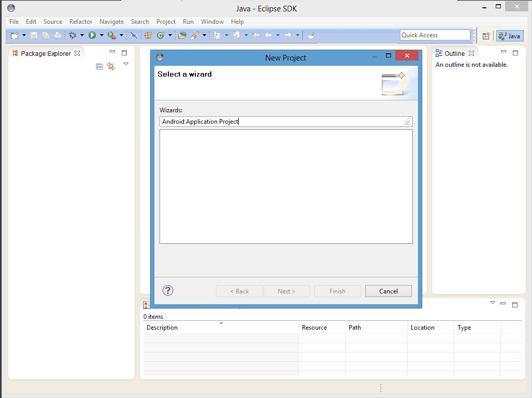532x398 pixels.
Task: Open the Debug dropdown arrow
Action: pyautogui.click(x=82, y=35)
